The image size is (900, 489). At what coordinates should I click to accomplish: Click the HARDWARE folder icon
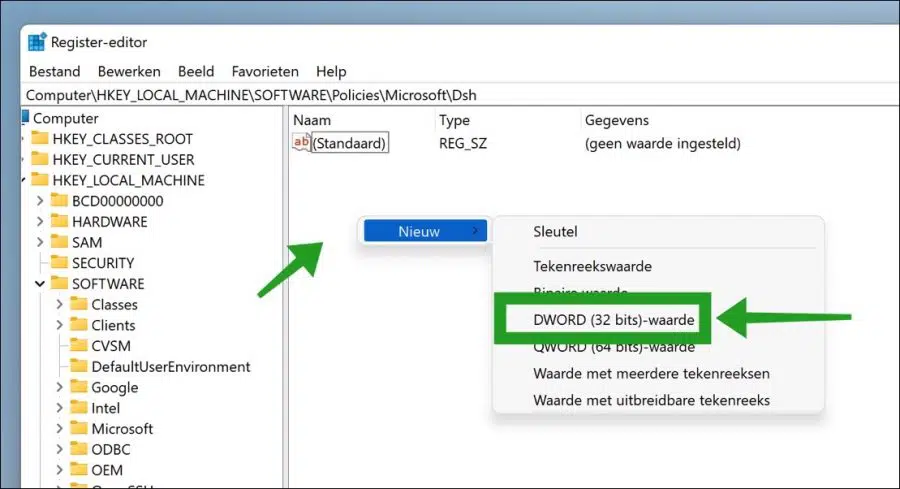pyautogui.click(x=59, y=221)
